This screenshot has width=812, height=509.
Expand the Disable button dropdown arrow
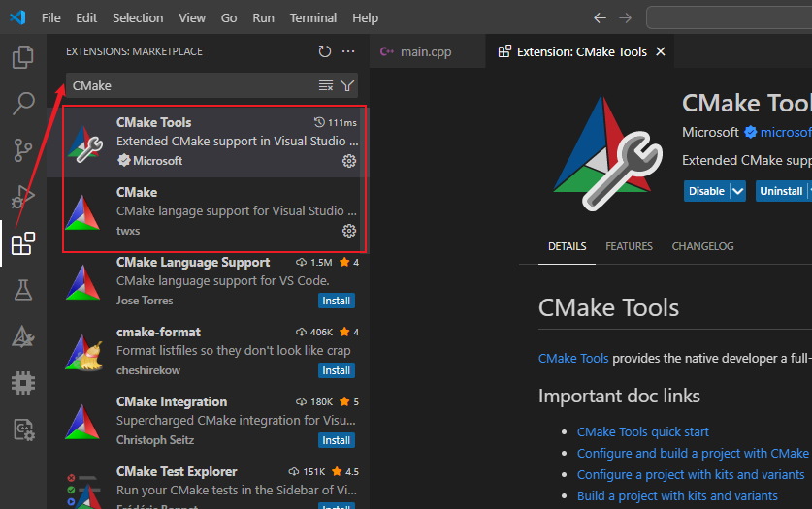738,191
